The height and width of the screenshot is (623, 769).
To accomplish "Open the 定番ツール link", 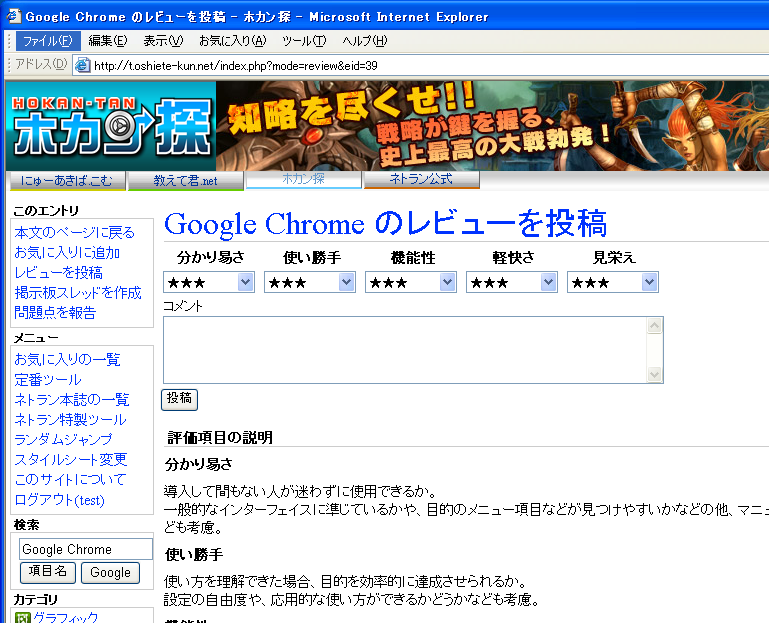I will click(x=48, y=380).
